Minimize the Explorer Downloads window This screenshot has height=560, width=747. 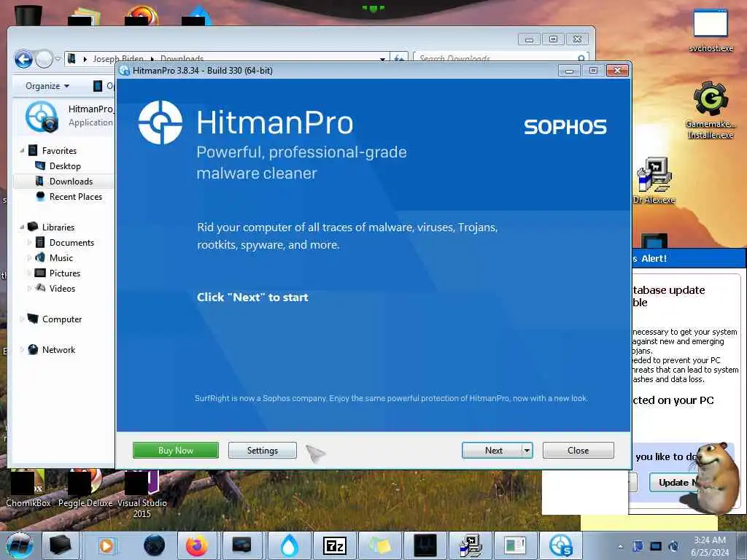tap(529, 39)
